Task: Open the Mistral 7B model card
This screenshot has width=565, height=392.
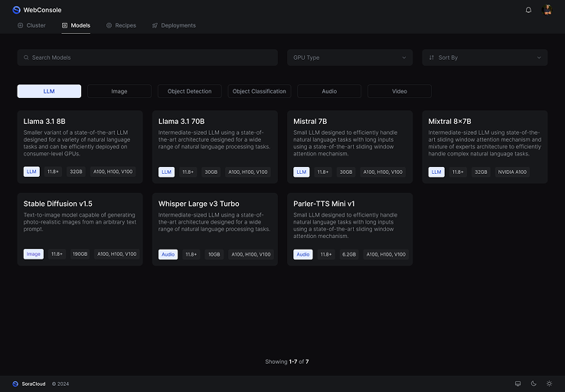Action: point(350,147)
